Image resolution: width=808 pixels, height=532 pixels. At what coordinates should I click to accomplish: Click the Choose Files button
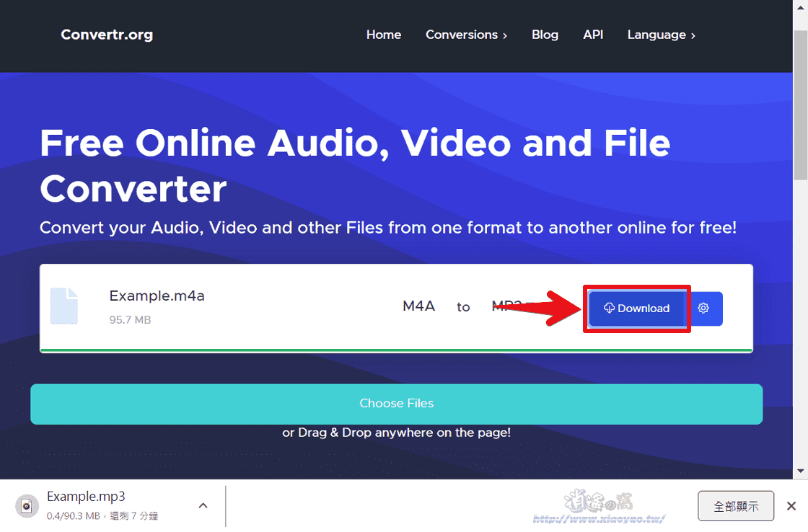click(396, 404)
